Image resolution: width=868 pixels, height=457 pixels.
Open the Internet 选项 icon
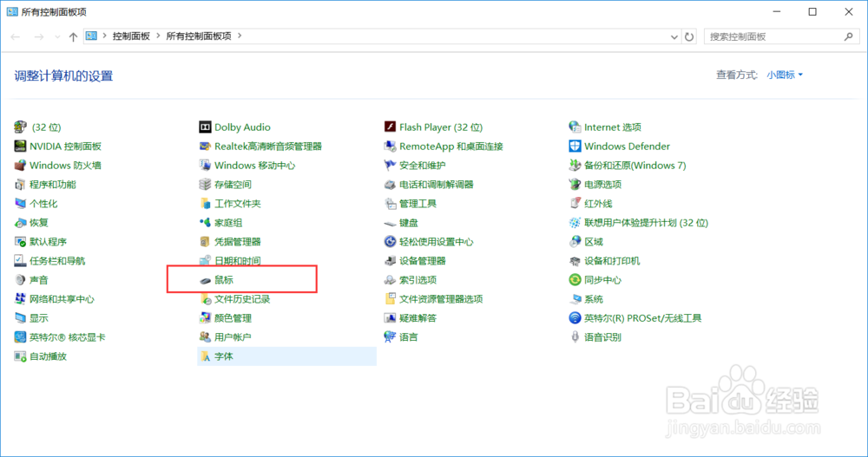(x=575, y=127)
